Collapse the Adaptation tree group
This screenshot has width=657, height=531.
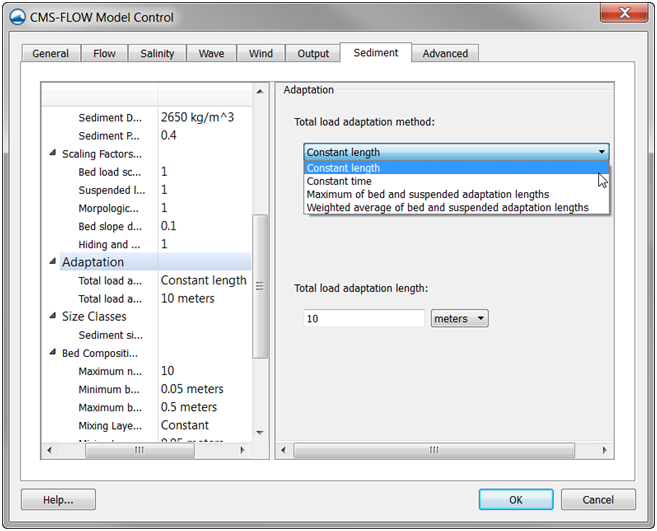click(x=52, y=261)
